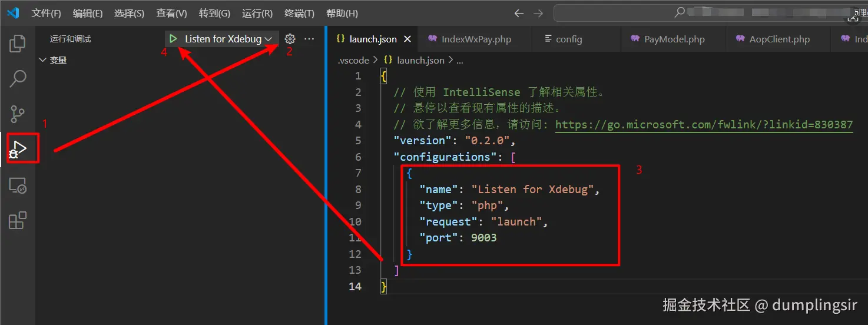
Task: Go back with the left arrow
Action: click(x=518, y=13)
